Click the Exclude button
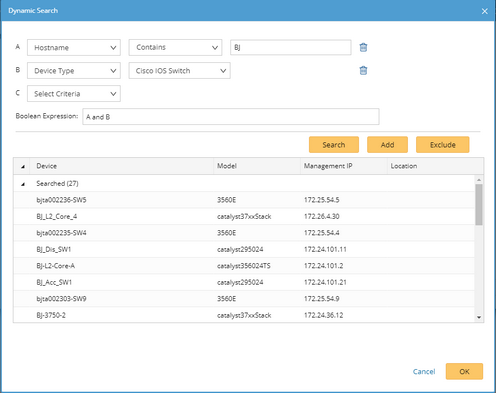Screen dimensions: 496x393 (442, 145)
